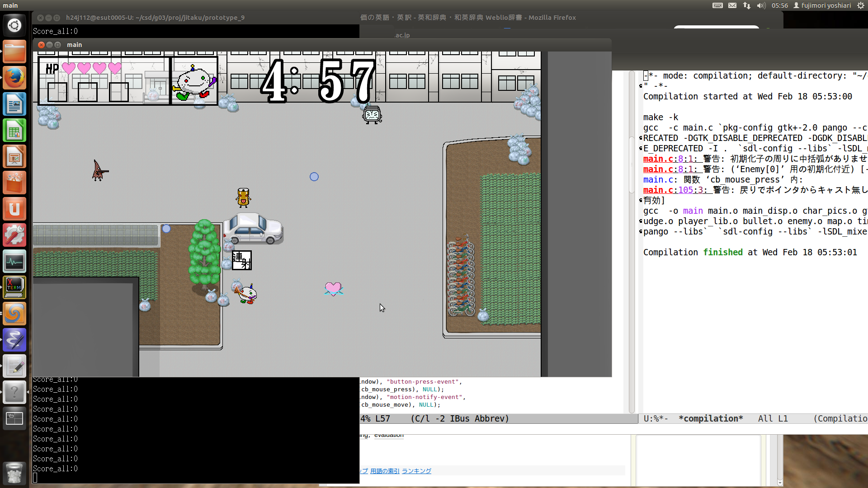Click the 連射 rapid-fire item box

click(242, 261)
